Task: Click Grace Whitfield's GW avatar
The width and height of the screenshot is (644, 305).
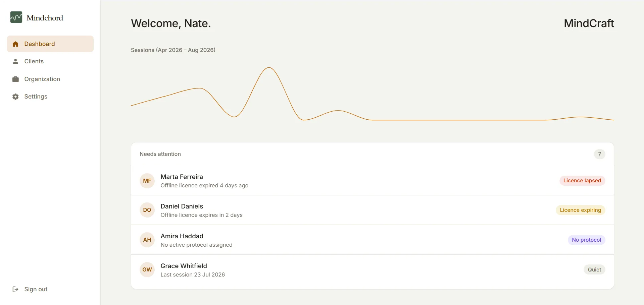Action: 147,269
